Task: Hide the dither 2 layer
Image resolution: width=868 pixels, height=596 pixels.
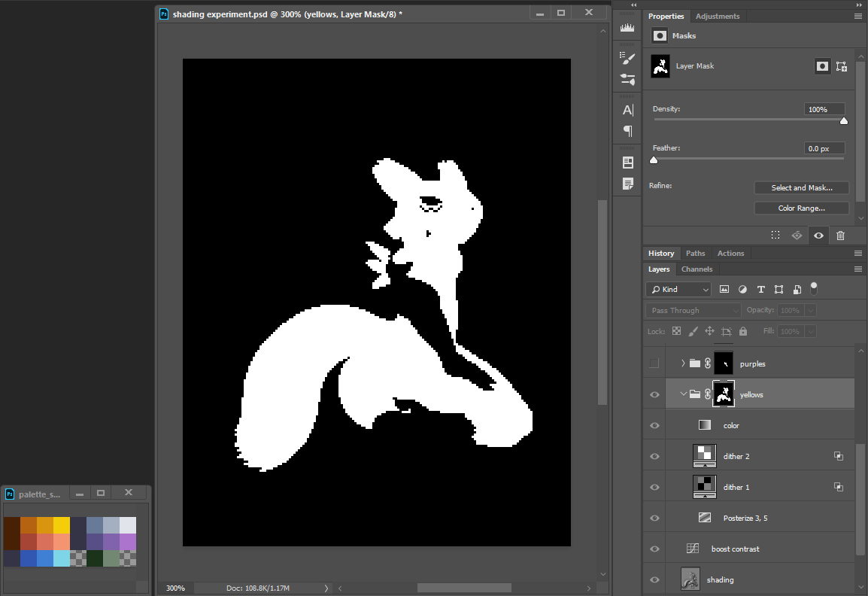Action: click(654, 456)
